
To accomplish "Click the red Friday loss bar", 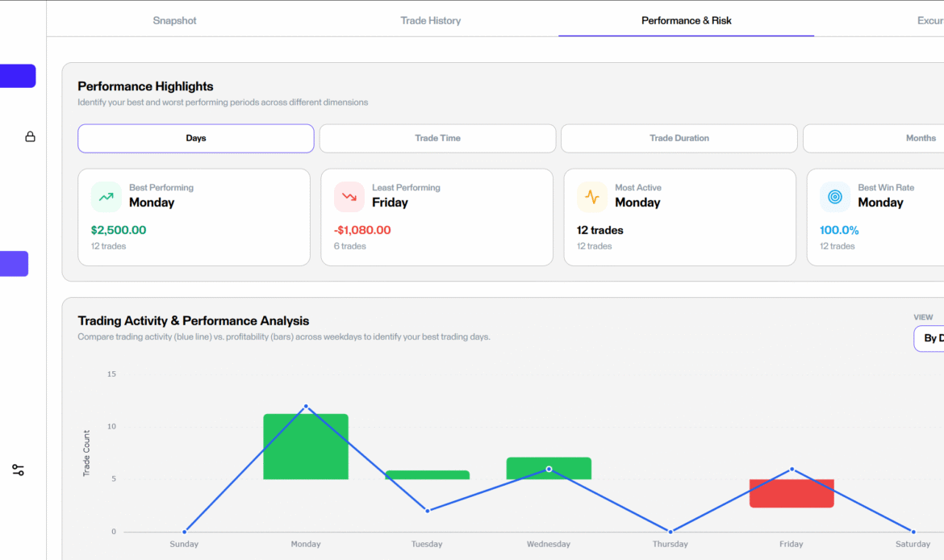I will coord(792,494).
